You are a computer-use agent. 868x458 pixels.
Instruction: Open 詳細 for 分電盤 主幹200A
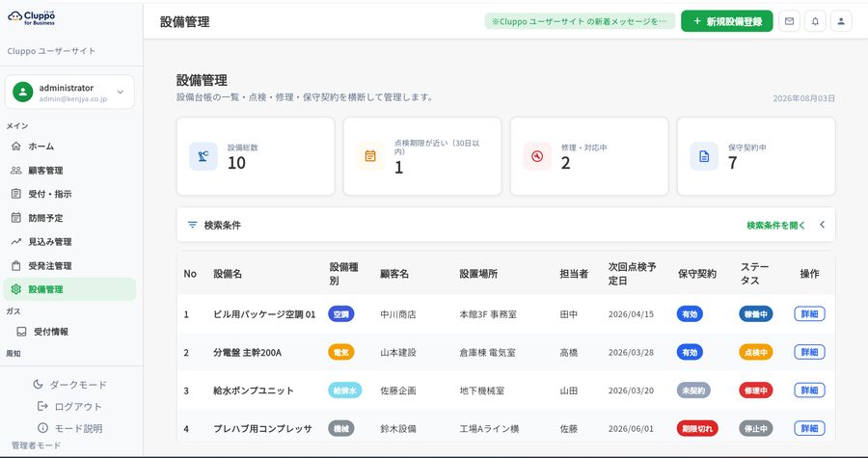(x=809, y=352)
